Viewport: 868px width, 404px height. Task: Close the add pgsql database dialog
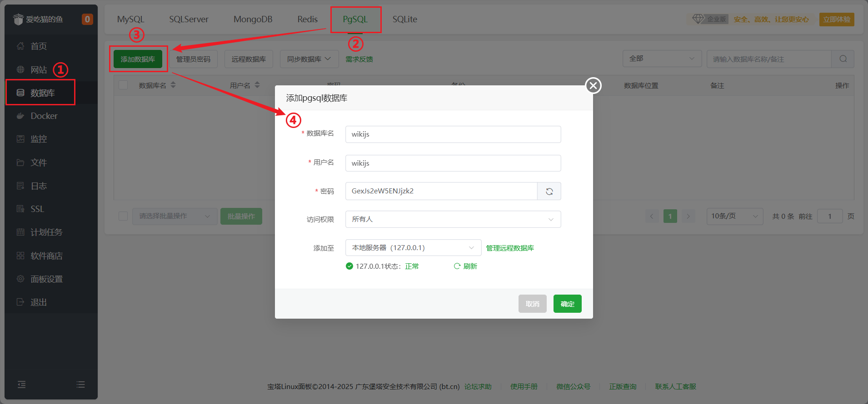pyautogui.click(x=593, y=85)
